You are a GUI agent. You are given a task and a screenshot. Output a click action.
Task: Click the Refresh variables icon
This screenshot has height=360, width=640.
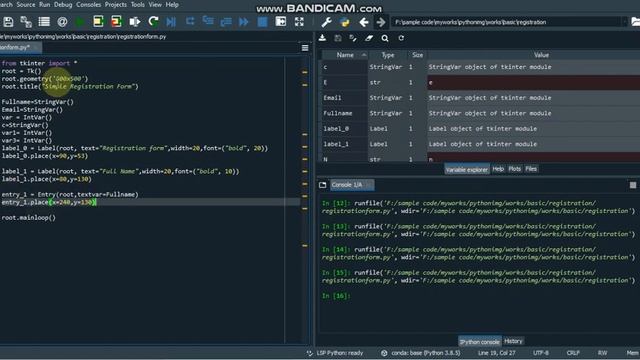[x=401, y=38]
